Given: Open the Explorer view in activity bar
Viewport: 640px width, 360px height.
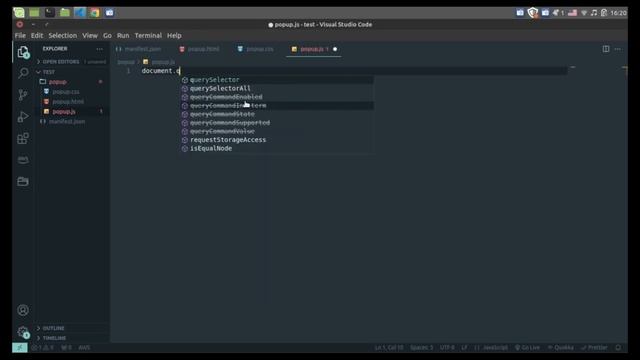Looking at the screenshot, I should (23, 52).
